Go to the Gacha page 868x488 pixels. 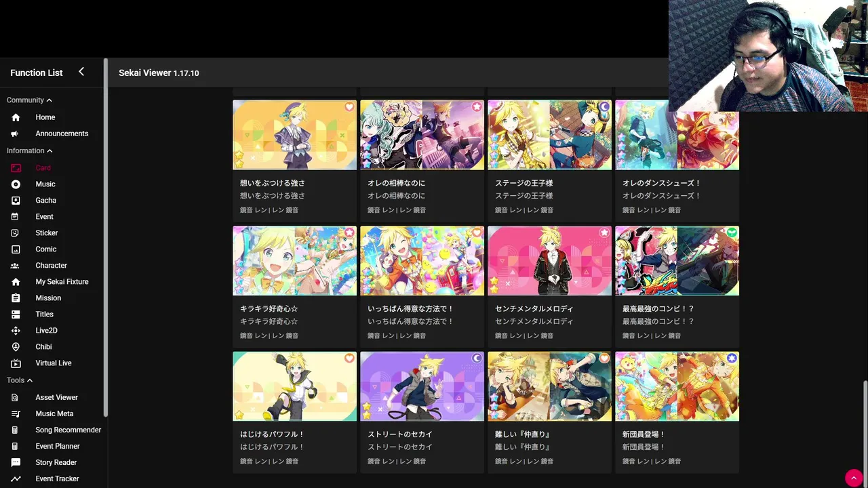(46, 200)
